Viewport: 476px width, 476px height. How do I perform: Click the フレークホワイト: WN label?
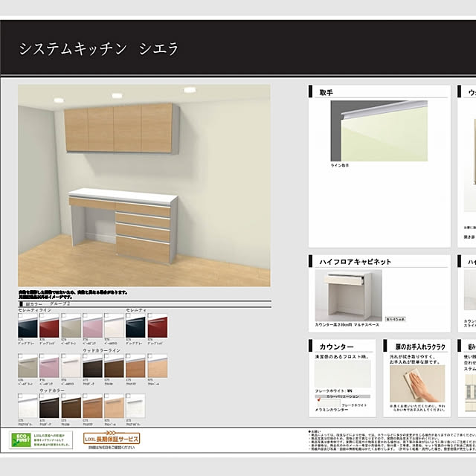pyautogui.click(x=333, y=390)
